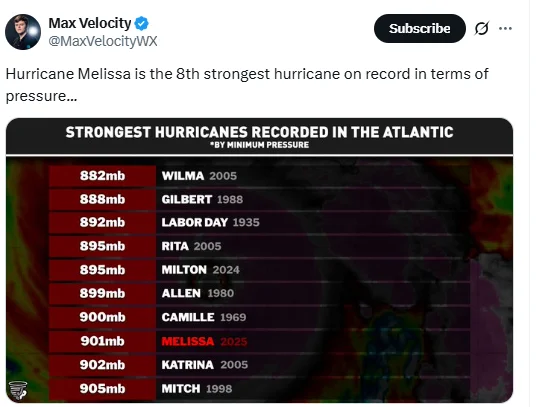Click the 905mb Mitch pressure cell
This screenshot has width=541, height=407.
(x=102, y=389)
